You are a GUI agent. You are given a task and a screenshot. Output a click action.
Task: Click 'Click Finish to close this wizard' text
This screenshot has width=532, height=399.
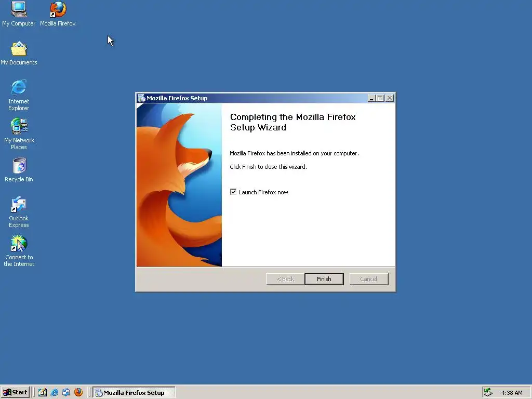[x=268, y=167]
